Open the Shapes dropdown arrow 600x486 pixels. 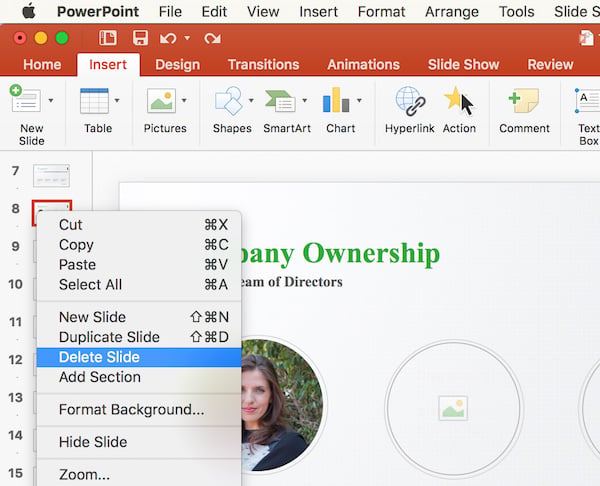pos(251,100)
